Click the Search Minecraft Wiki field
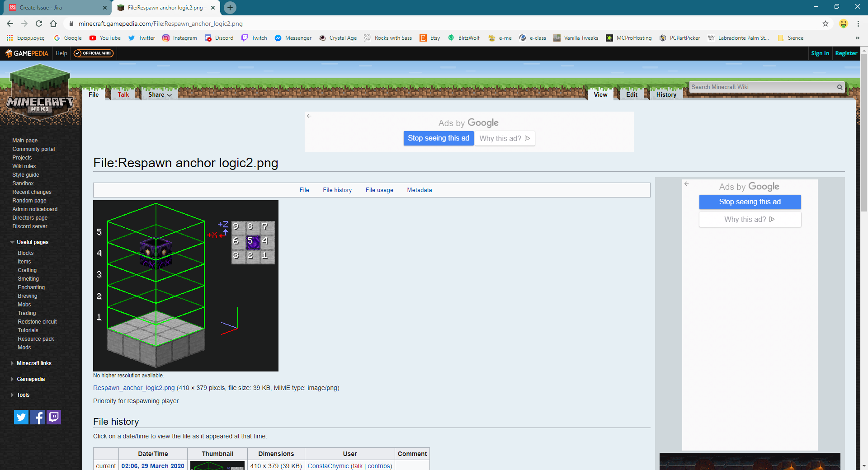Image resolution: width=868 pixels, height=470 pixels. point(763,87)
